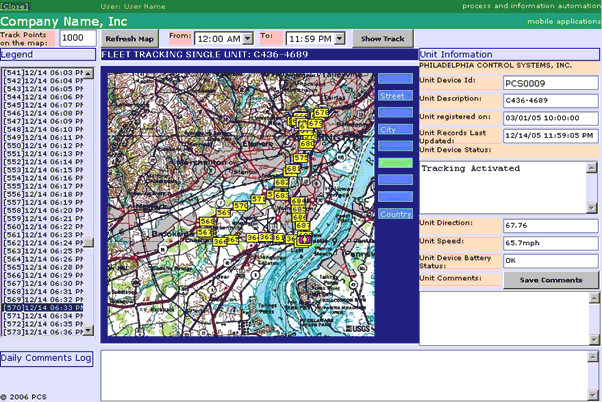Select track point marker 680 on map
The height and width of the screenshot is (402, 602).
[307, 144]
